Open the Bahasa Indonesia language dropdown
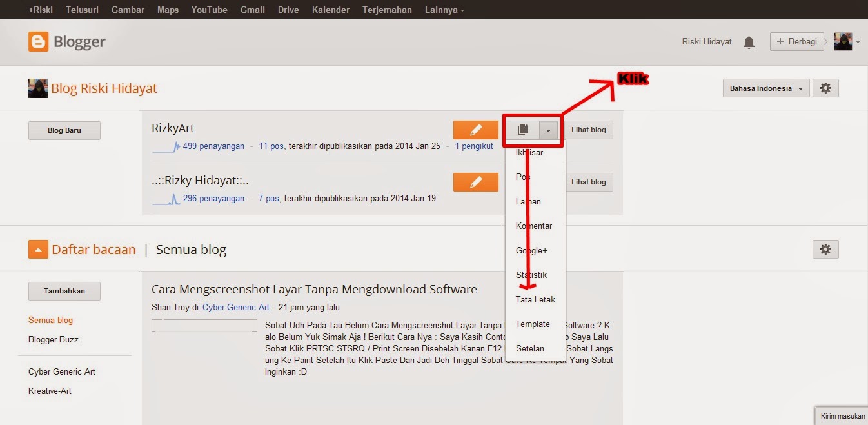Image resolution: width=868 pixels, height=425 pixels. click(x=766, y=88)
